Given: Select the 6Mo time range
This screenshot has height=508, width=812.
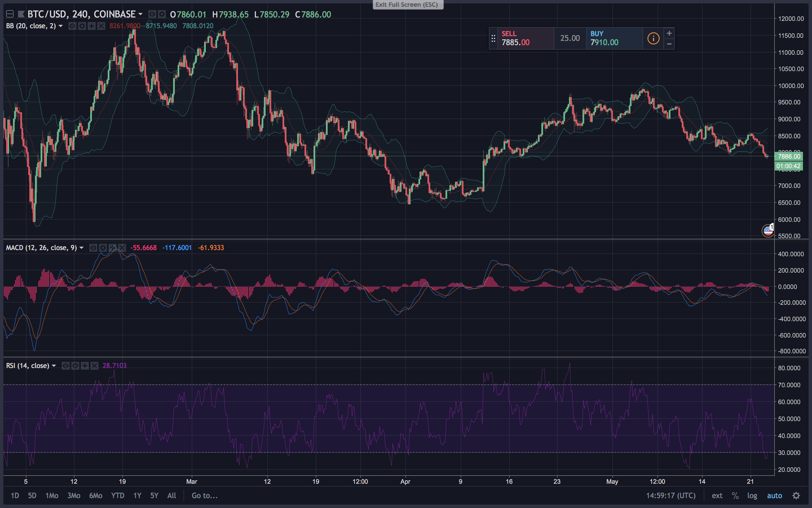Looking at the screenshot, I should tap(96, 496).
